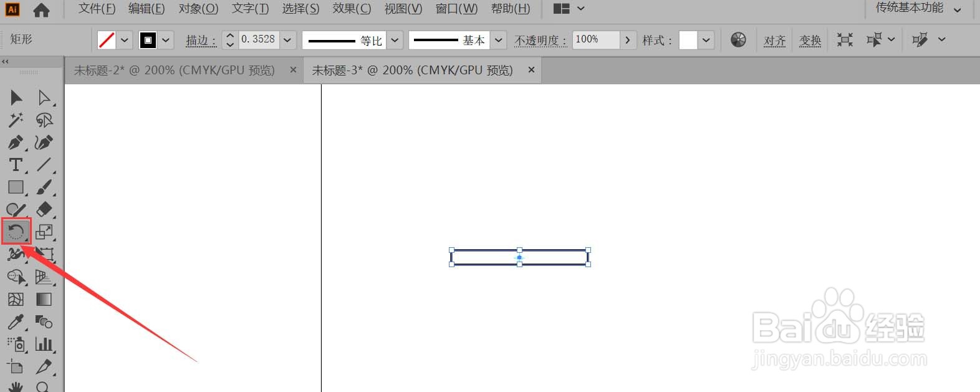Screen dimensions: 980x392
Task: Click the stroke weight field 0.3528
Action: pos(259,39)
